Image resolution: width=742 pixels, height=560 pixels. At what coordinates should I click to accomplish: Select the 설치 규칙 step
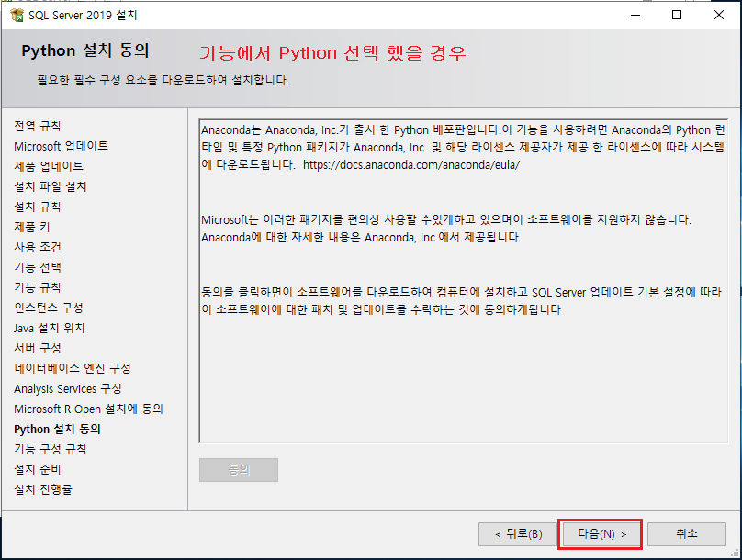point(38,207)
